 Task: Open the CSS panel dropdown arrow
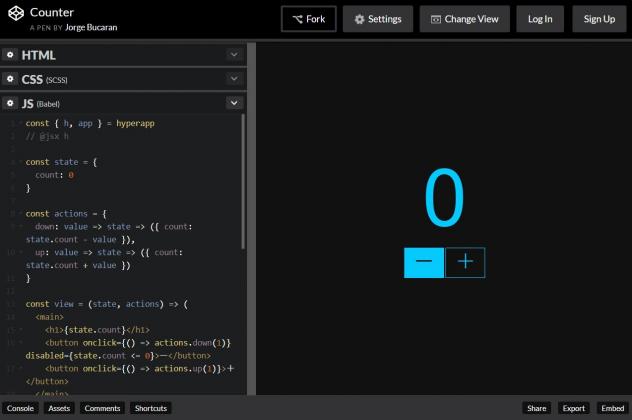234,79
